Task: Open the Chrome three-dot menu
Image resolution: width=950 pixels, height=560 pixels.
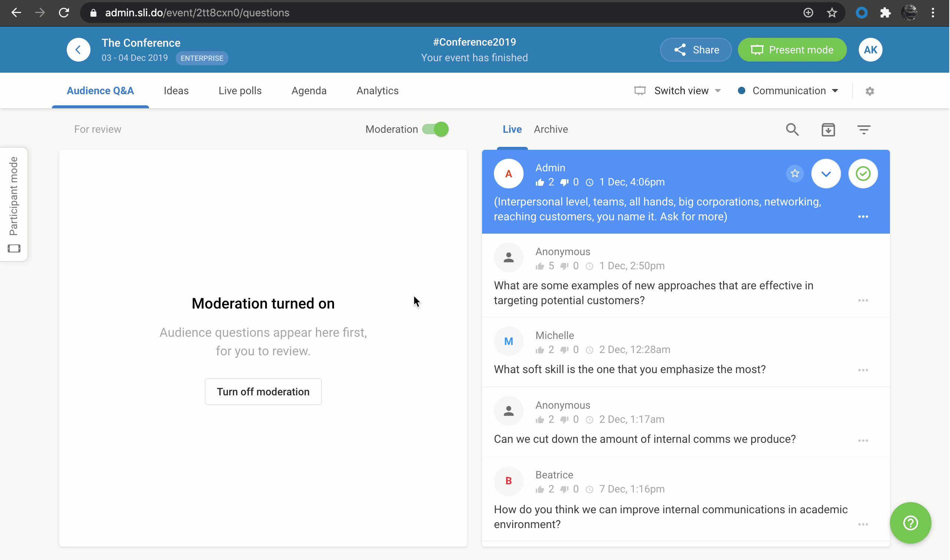Action: pos(933,13)
